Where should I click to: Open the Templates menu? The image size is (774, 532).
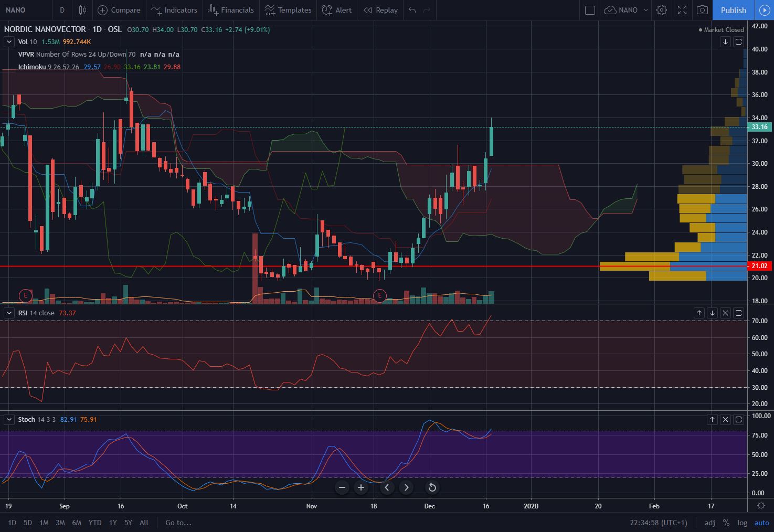pyautogui.click(x=288, y=10)
